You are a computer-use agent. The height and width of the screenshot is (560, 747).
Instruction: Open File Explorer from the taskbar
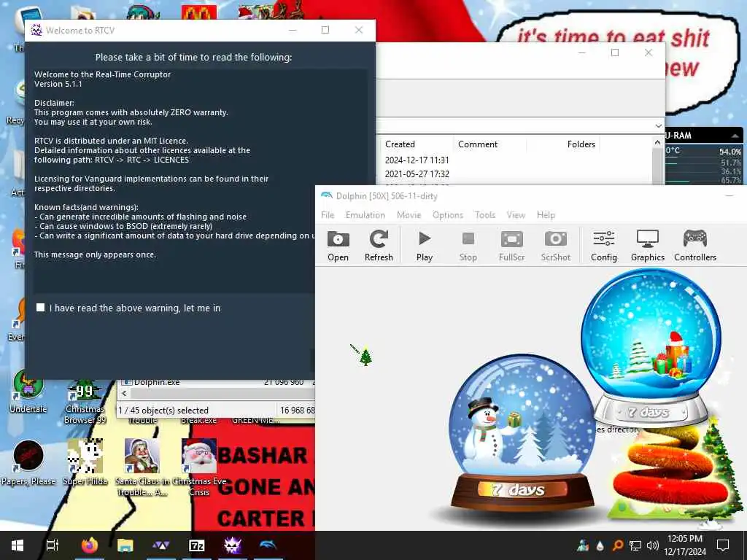coord(125,545)
